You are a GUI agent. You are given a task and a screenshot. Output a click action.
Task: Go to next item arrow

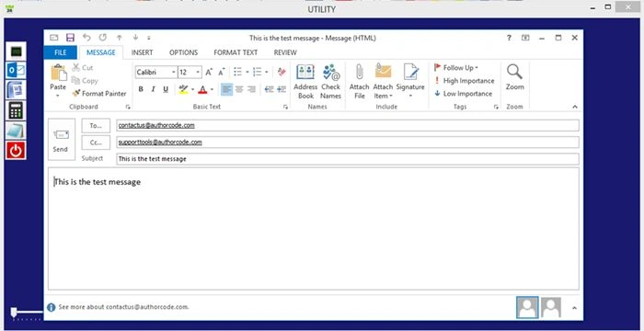tap(135, 38)
